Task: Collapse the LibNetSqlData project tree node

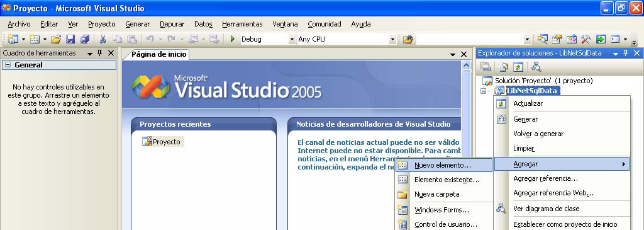Action: [484, 91]
